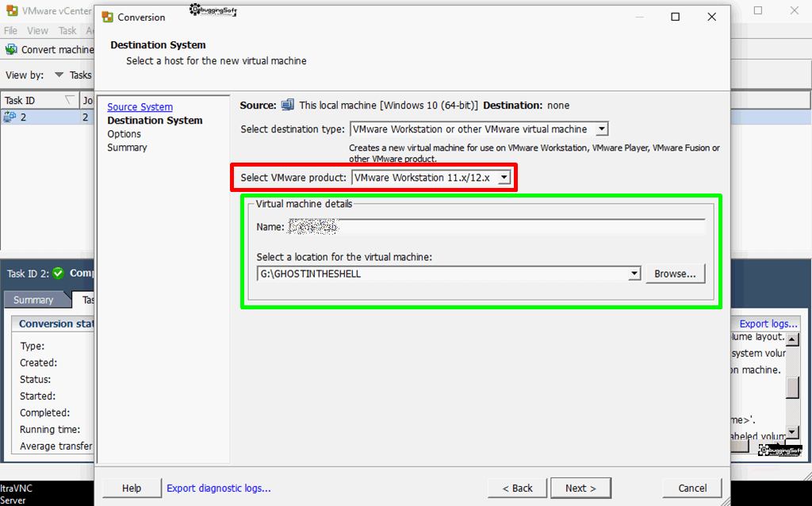Viewport: 812px width, 506px height.
Task: Click the "Completed:" label in Conversion status
Action: click(45, 412)
